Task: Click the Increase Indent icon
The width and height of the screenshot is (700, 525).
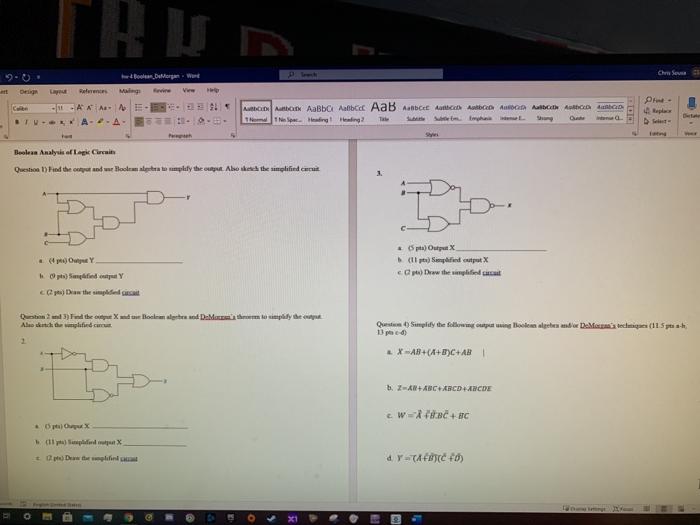Action: click(x=200, y=108)
